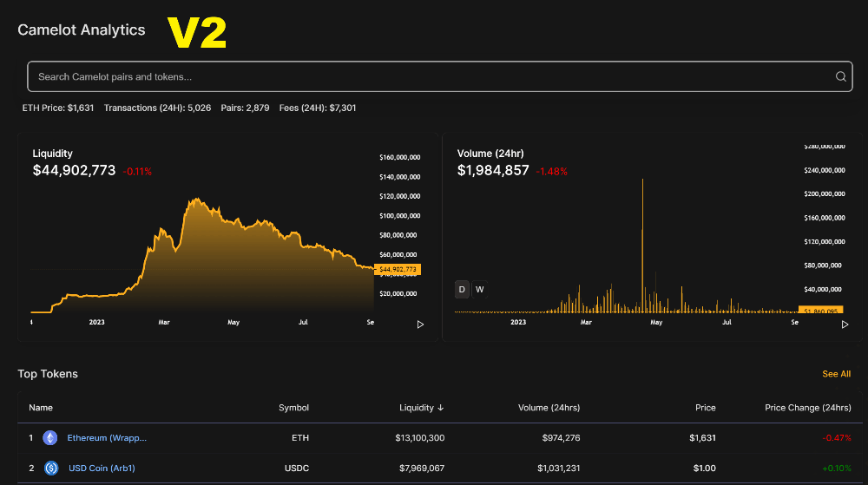The width and height of the screenshot is (868, 485).
Task: Click the search magnifier icon
Action: pyautogui.click(x=840, y=77)
